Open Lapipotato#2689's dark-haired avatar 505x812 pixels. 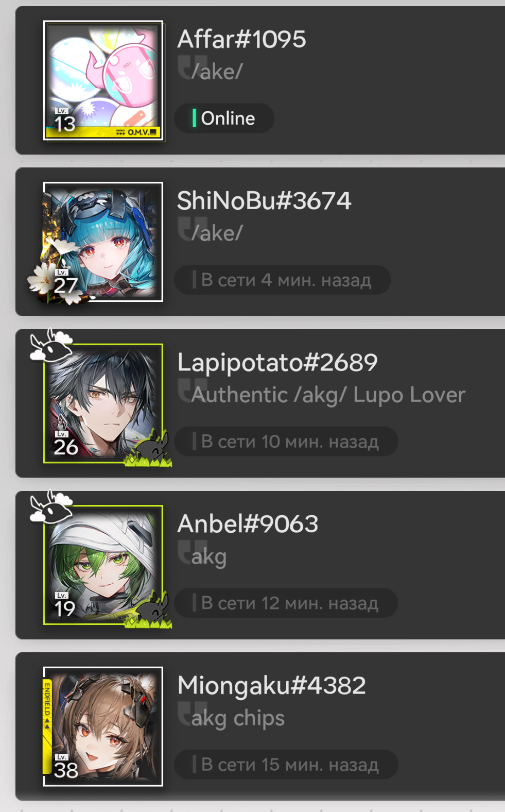pyautogui.click(x=103, y=403)
